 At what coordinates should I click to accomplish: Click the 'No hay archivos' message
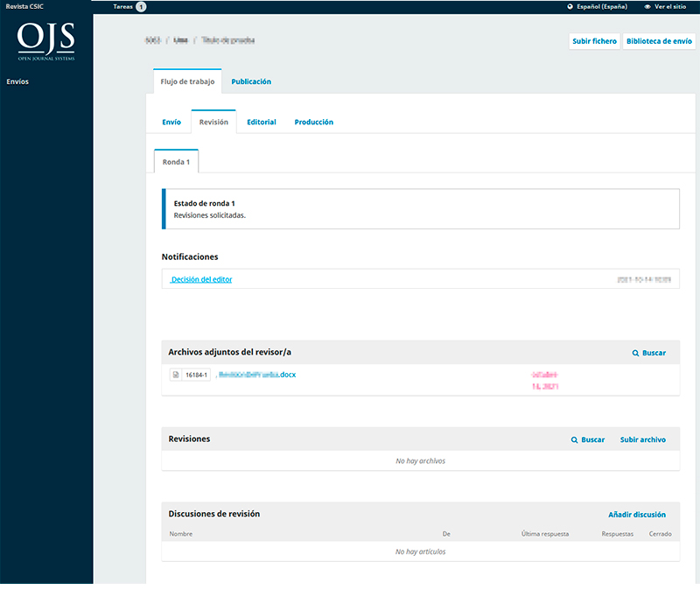(x=420, y=461)
